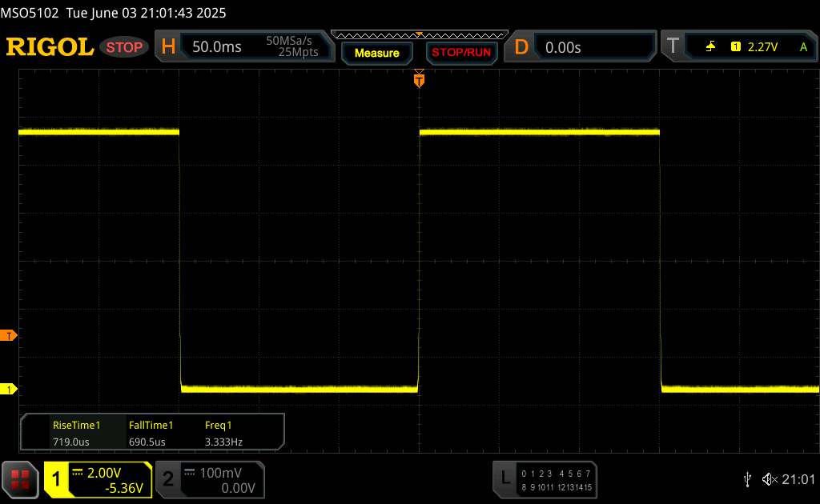Select channel 1 2.00V scale value
This screenshot has width=820, height=504.
[104, 473]
